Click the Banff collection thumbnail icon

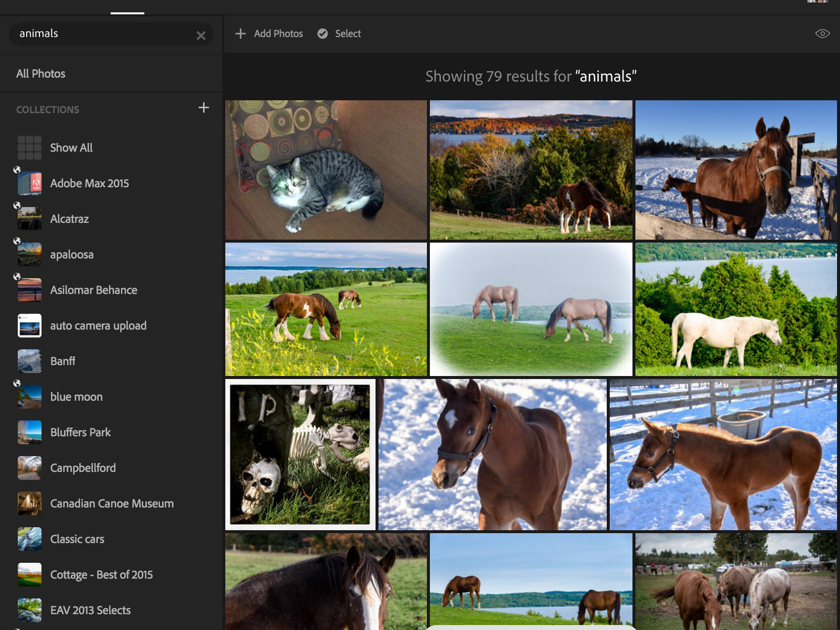pyautogui.click(x=30, y=361)
